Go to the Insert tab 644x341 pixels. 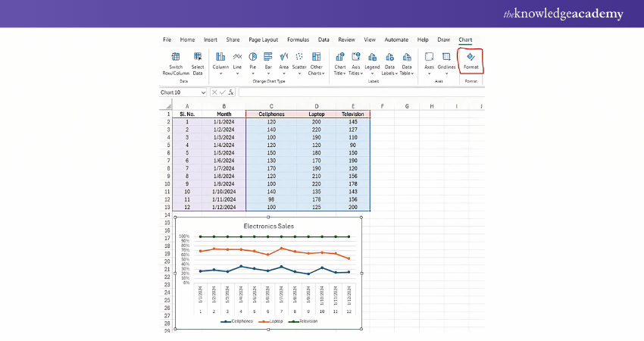pyautogui.click(x=210, y=39)
